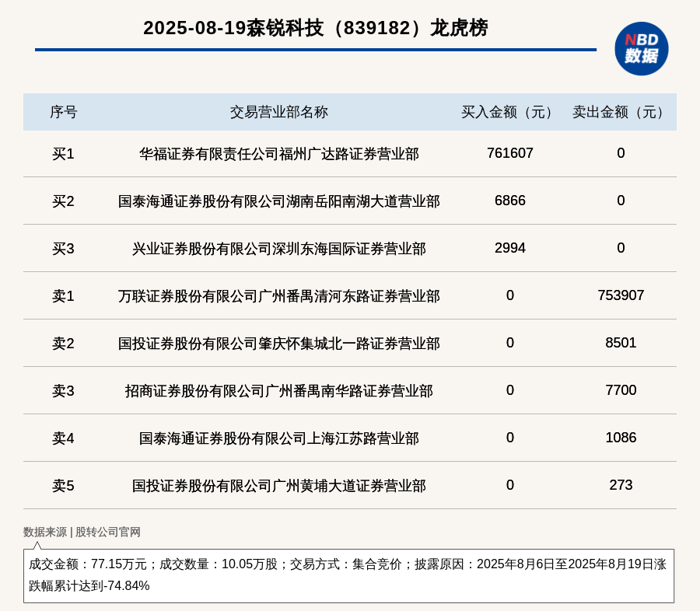Click 国投证券股份有限公司肇庆怀集城北一路证券营业部
The width and height of the screenshot is (700, 611).
[279, 344]
